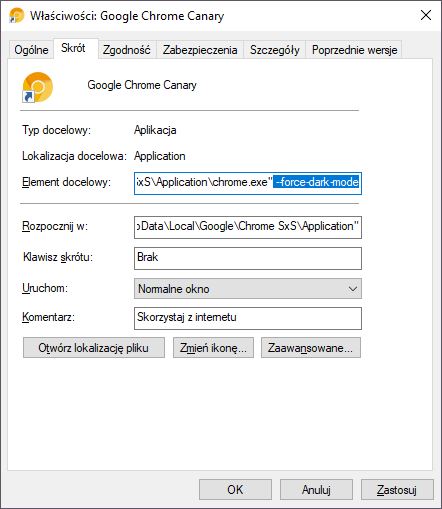Click inside the Element docelowy field
This screenshot has width=442, height=509.
coord(248,183)
